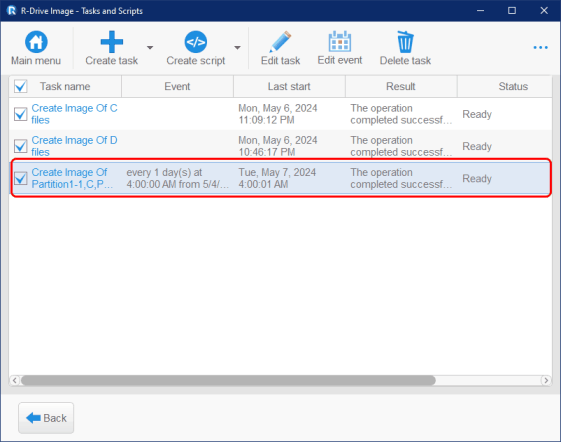Screen dimensions: 561x442
Task: Open Edit event calendar icon
Action: click(x=340, y=42)
